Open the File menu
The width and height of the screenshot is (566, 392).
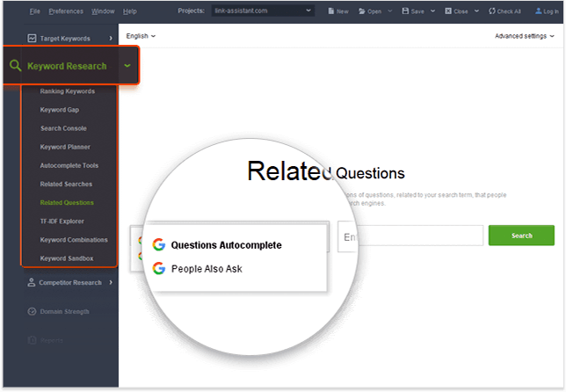tap(34, 11)
